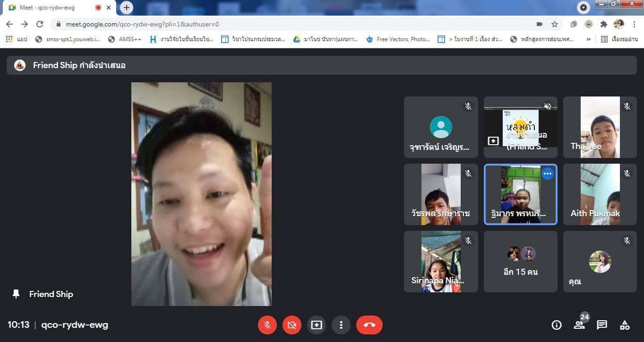Viewport: 644px width, 342px height.
Task: Show the participants list icon
Action: (579, 325)
